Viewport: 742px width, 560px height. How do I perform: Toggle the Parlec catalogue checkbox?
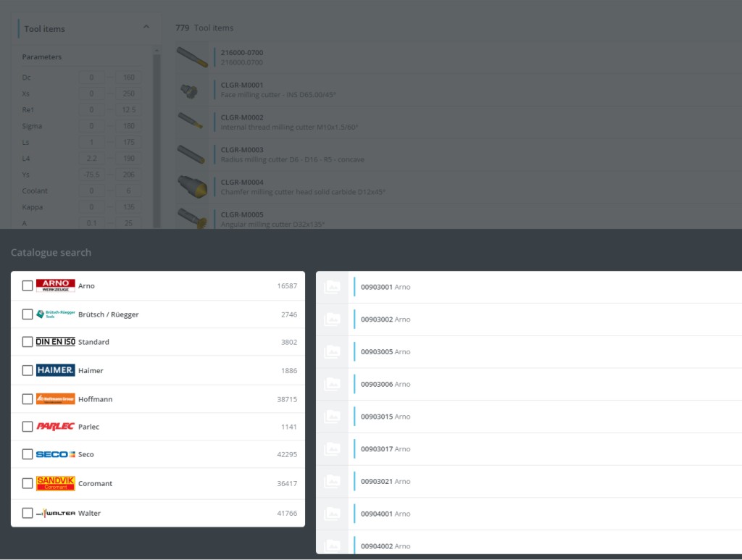coord(28,427)
